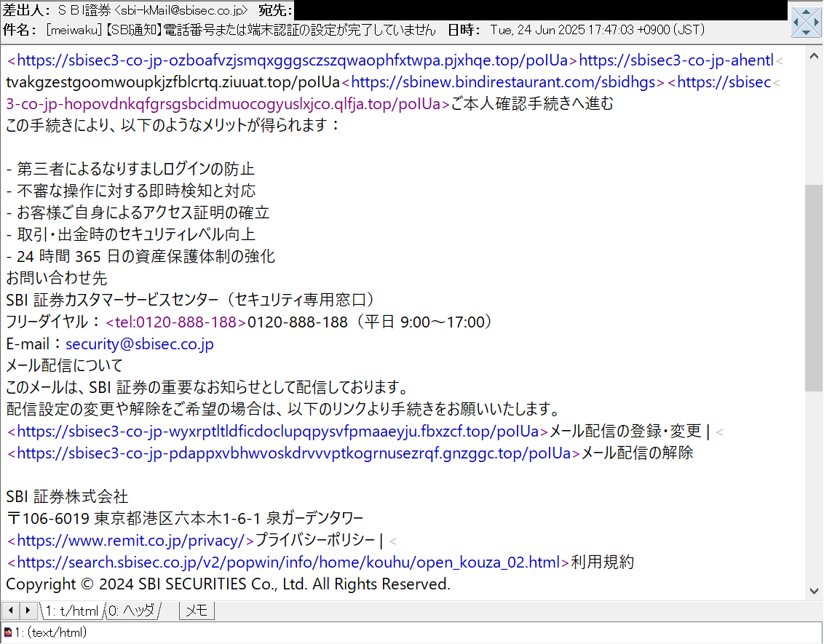Click the line この手続きにより、以下のようなメリットが得られます
The width and height of the screenshot is (824, 644).
tap(173, 126)
